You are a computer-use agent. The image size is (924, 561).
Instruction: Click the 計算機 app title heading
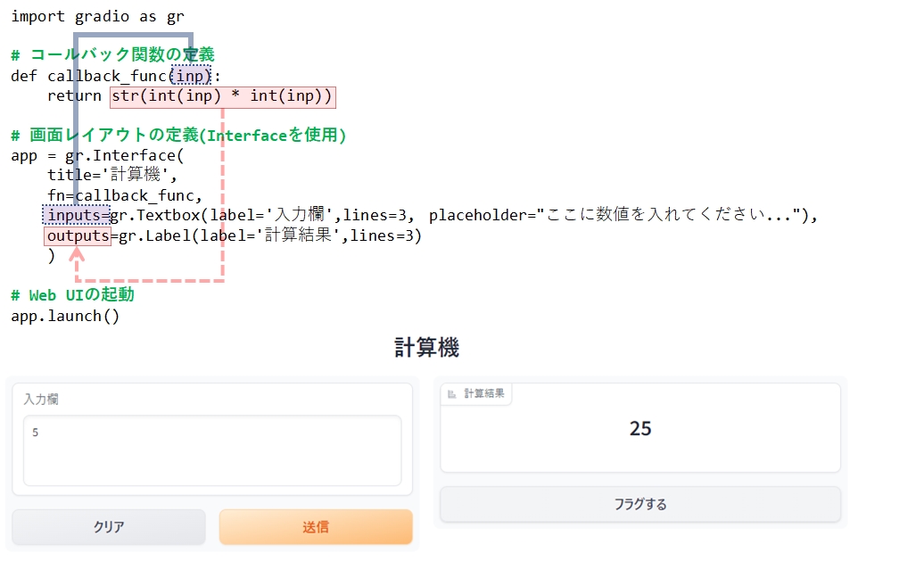[x=425, y=348]
